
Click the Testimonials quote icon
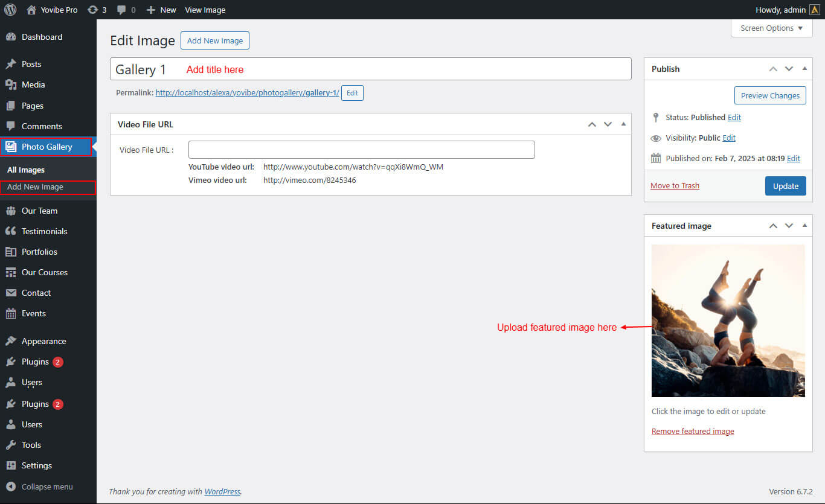(x=11, y=231)
